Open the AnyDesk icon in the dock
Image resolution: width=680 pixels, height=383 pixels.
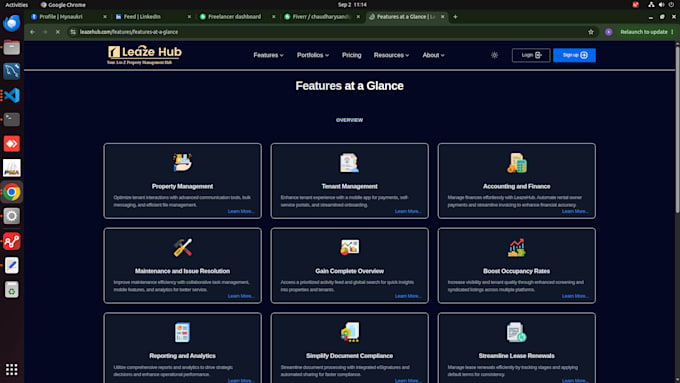point(12,144)
